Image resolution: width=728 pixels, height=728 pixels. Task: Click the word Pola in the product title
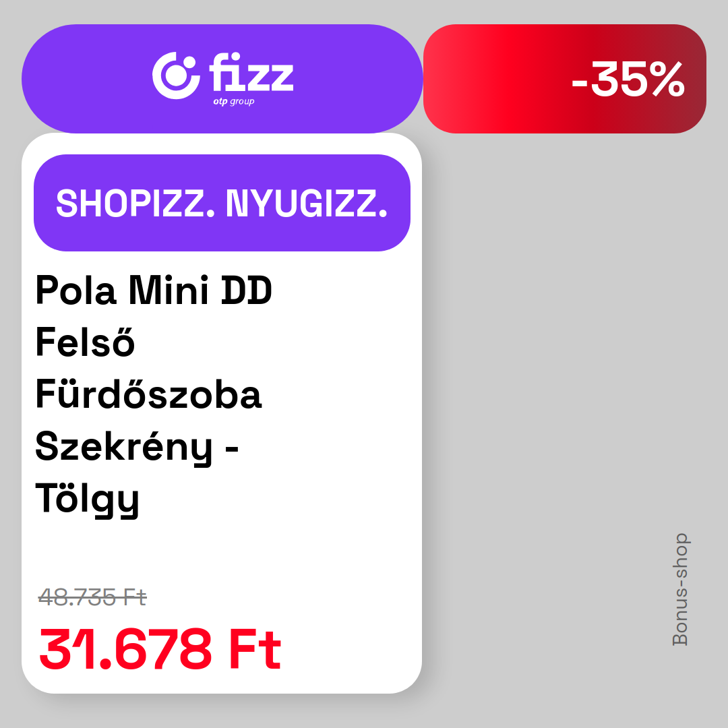[x=75, y=291]
